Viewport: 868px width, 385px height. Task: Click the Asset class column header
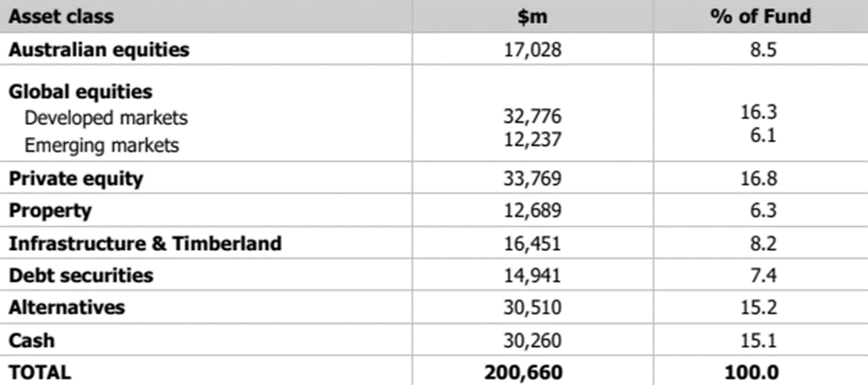point(61,16)
